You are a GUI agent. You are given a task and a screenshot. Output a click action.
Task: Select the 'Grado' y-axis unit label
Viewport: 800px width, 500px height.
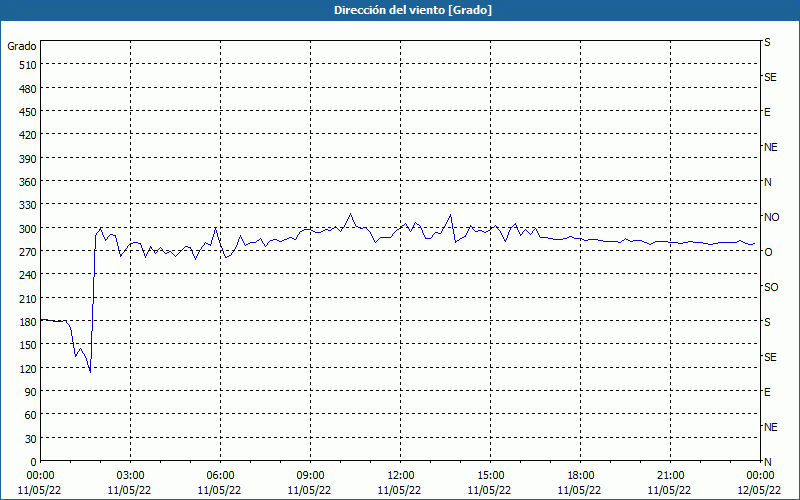point(22,46)
